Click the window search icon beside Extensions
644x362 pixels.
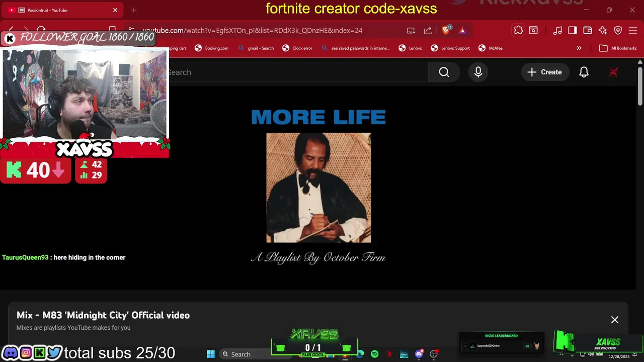click(533, 30)
